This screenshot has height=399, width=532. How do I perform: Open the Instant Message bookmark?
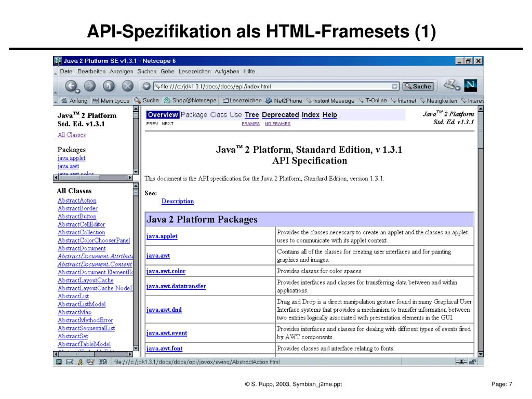point(330,101)
